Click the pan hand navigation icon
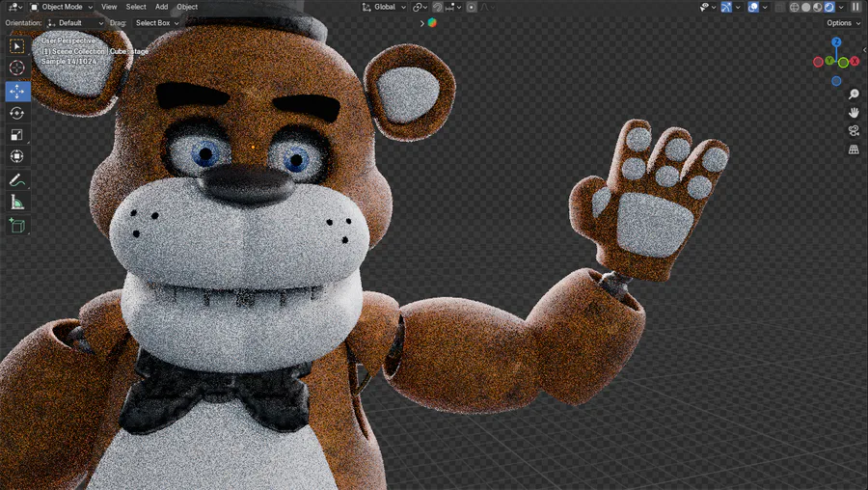 pyautogui.click(x=854, y=113)
